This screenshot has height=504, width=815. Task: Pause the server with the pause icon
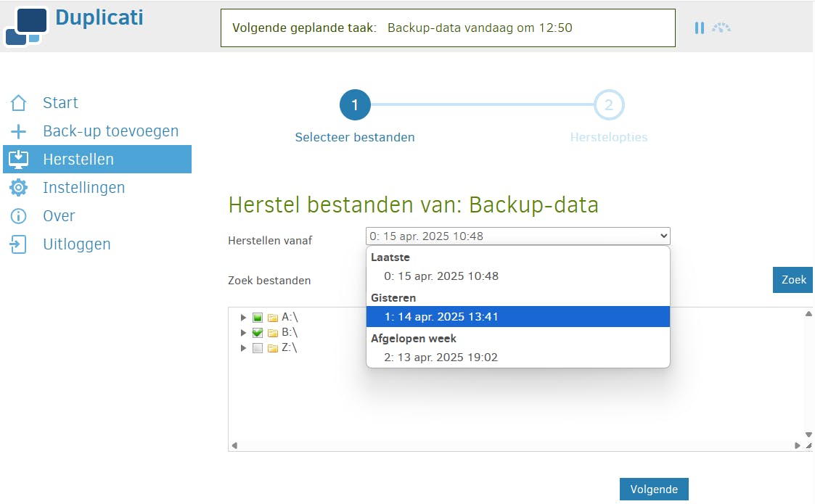(x=699, y=28)
